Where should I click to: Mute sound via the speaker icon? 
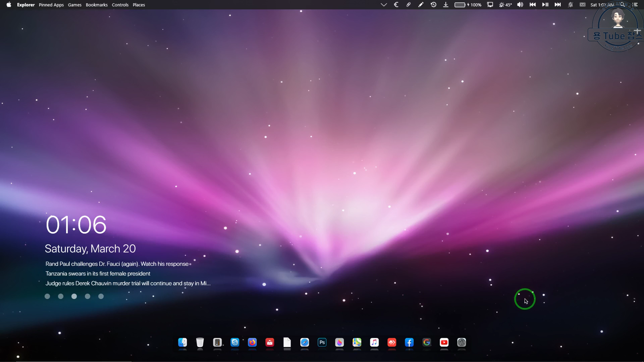pyautogui.click(x=520, y=5)
